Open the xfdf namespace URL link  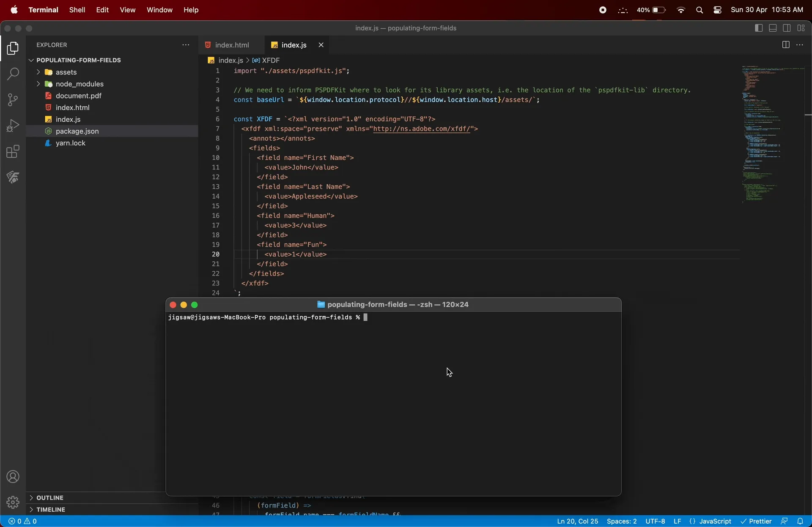pyautogui.click(x=421, y=129)
